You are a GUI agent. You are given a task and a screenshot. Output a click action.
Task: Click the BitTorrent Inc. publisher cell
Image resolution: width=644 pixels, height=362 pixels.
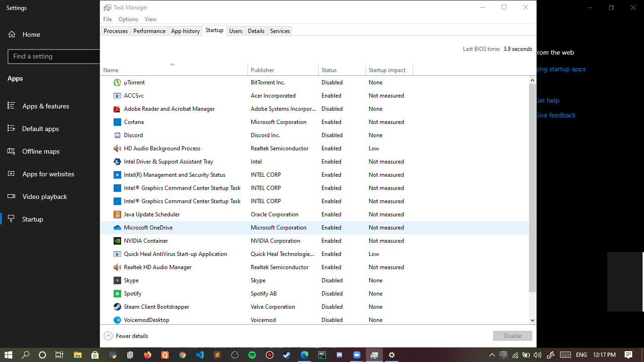click(268, 82)
